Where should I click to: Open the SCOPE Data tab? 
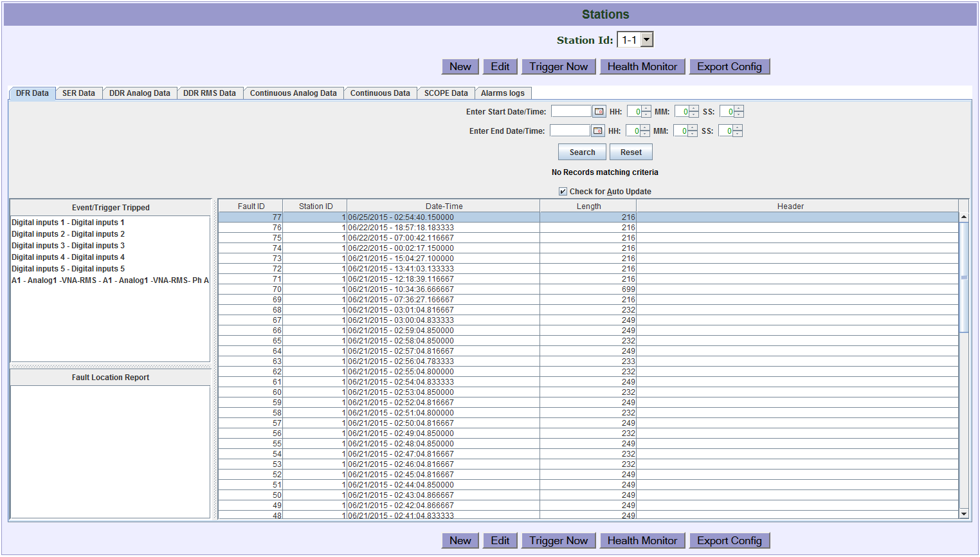(x=446, y=93)
